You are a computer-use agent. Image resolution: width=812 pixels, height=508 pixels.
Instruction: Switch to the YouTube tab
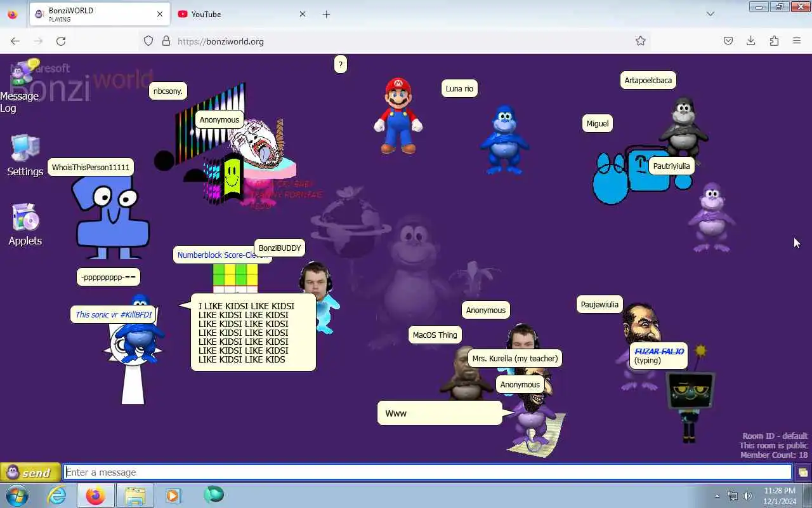pyautogui.click(x=241, y=14)
